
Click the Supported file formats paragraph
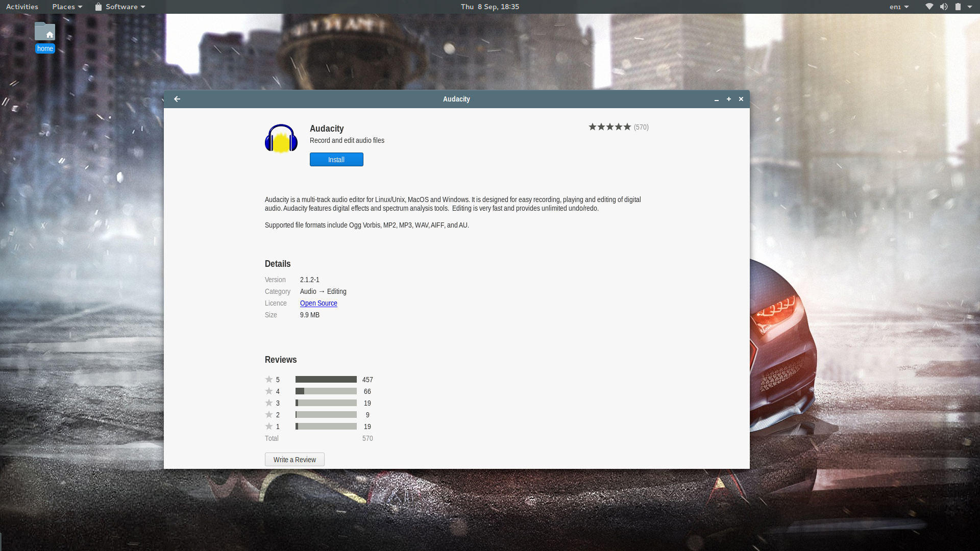367,225
